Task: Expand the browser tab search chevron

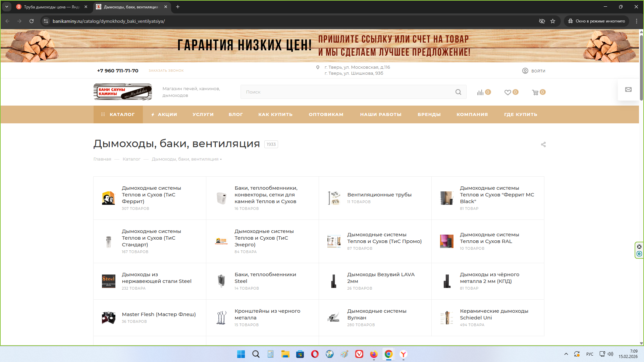Action: pos(7,7)
